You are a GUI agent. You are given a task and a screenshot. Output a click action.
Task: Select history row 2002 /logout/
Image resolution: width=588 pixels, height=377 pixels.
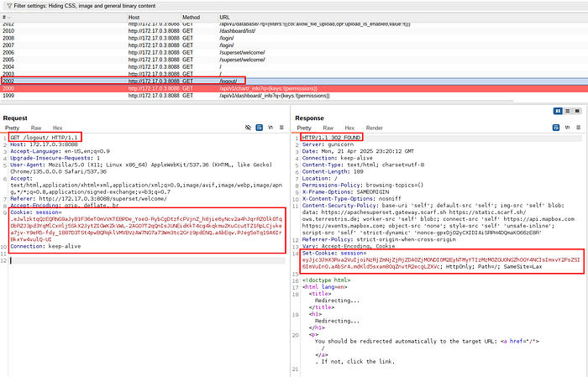294,81
